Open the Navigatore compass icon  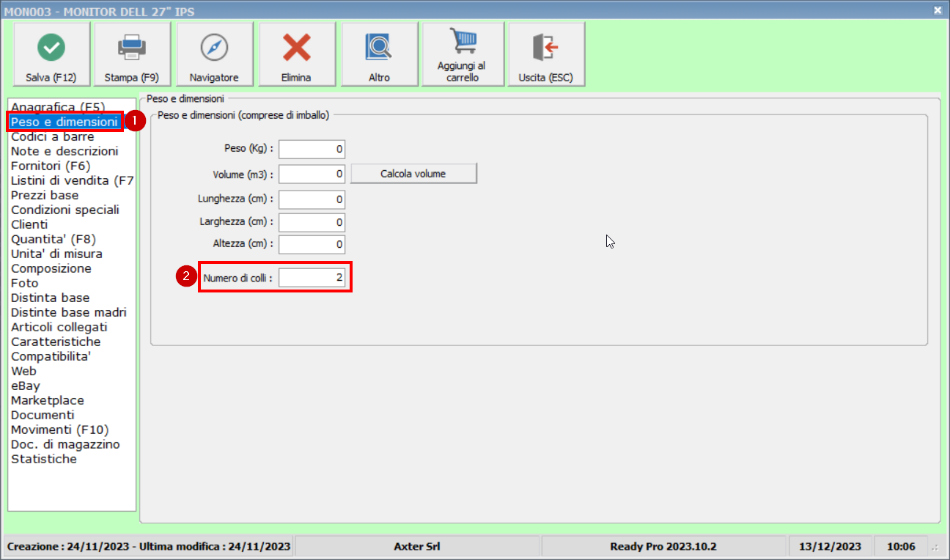(214, 48)
